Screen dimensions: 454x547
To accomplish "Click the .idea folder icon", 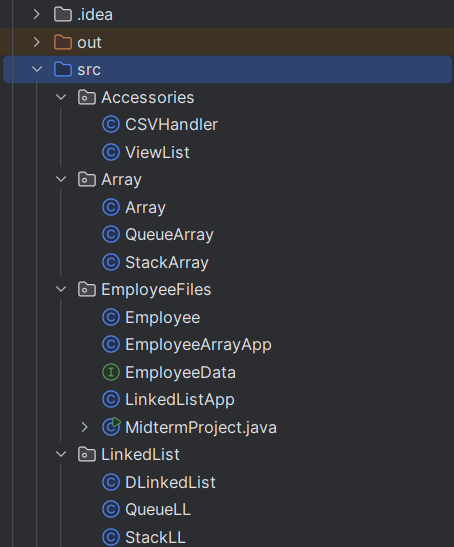I will coord(63,14).
